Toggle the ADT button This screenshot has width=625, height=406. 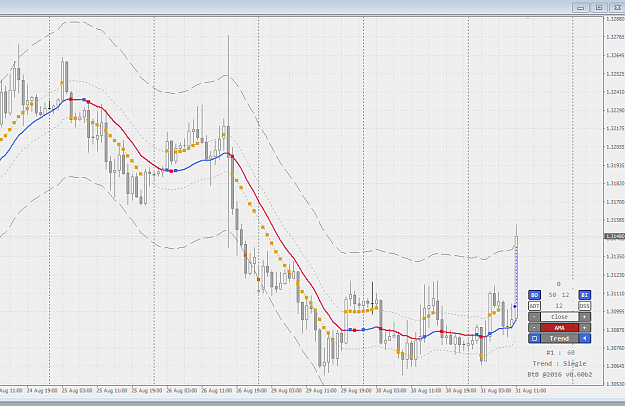tap(534, 306)
